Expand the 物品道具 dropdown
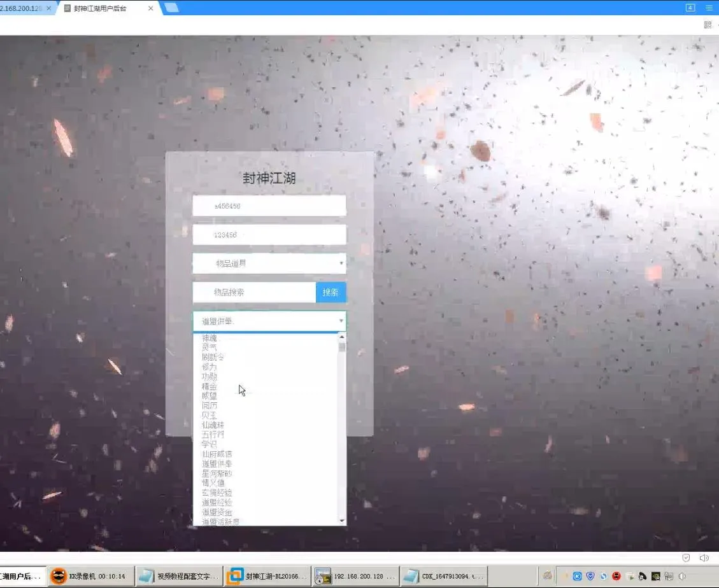The height and width of the screenshot is (588, 719). click(269, 263)
